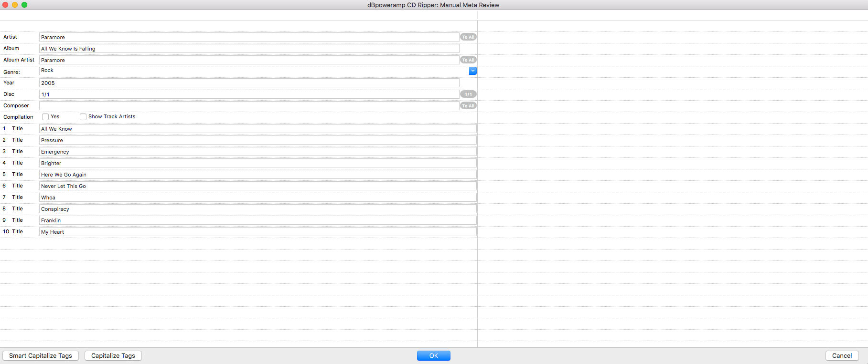
Task: Enable the Compilation Yes checkbox
Action: click(x=45, y=117)
